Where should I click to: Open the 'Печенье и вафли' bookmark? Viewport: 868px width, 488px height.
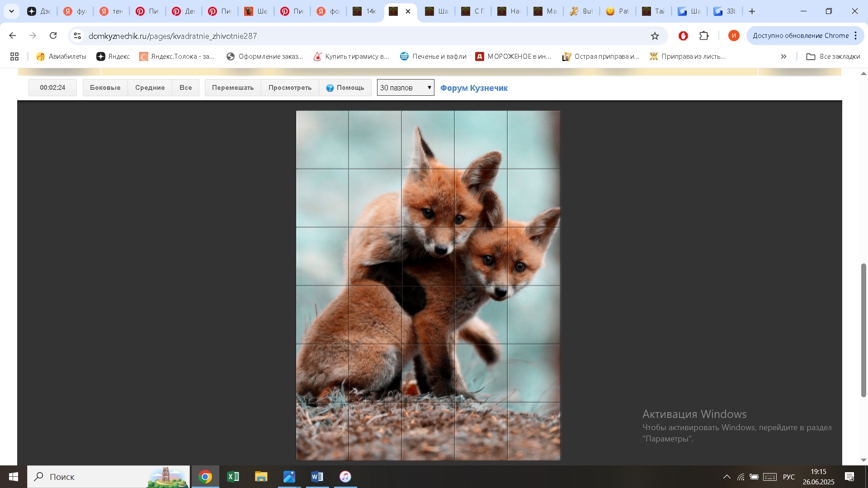433,56
